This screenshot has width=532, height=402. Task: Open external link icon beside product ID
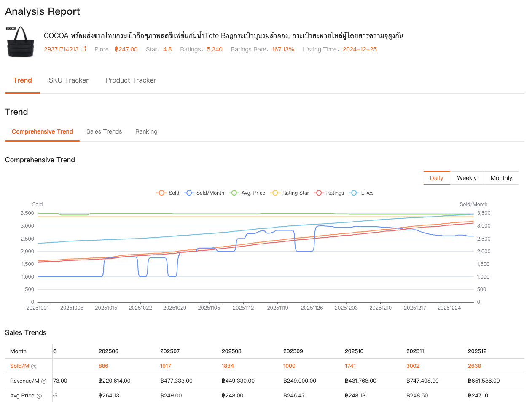coord(83,49)
